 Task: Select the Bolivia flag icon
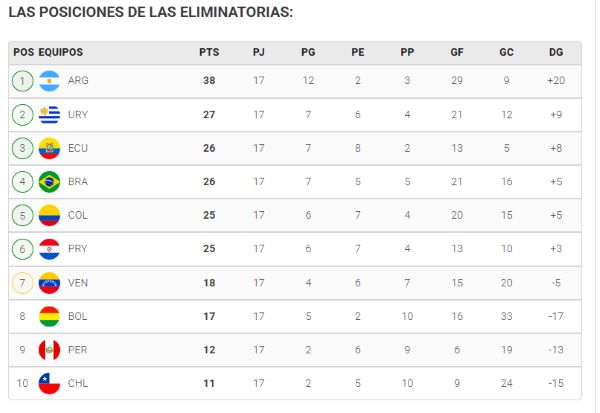coord(49,316)
